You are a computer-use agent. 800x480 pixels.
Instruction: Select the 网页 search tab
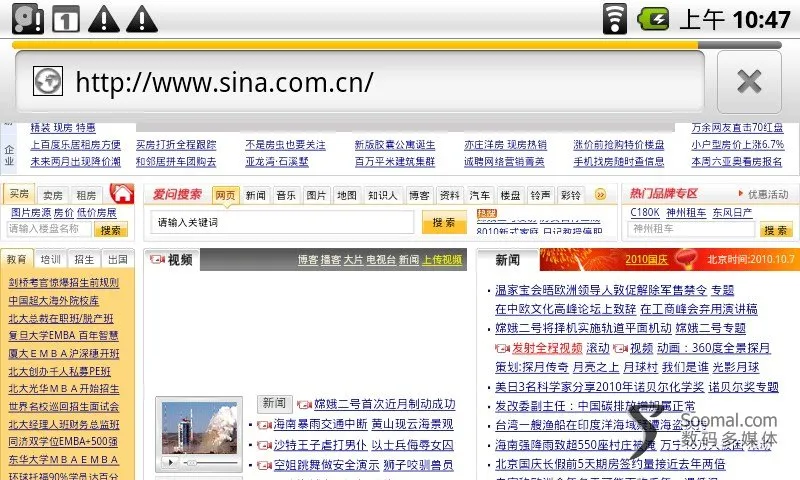pyautogui.click(x=225, y=195)
